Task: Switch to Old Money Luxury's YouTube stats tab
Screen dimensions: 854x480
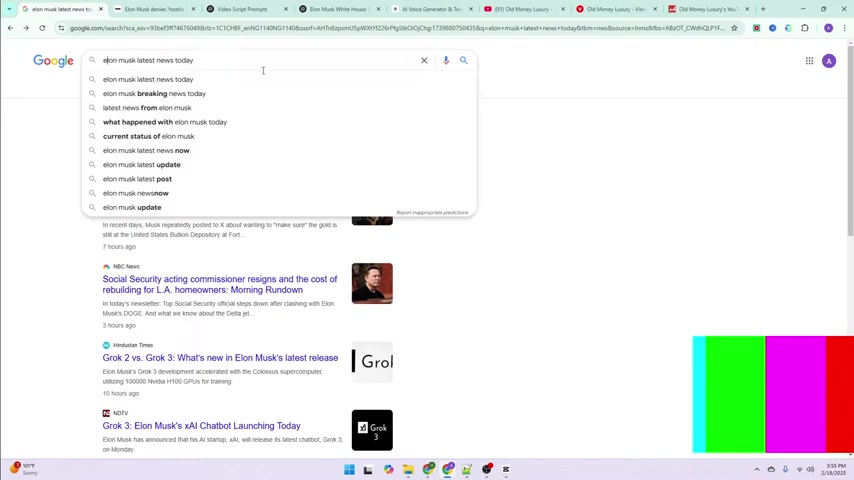Action: [x=710, y=9]
